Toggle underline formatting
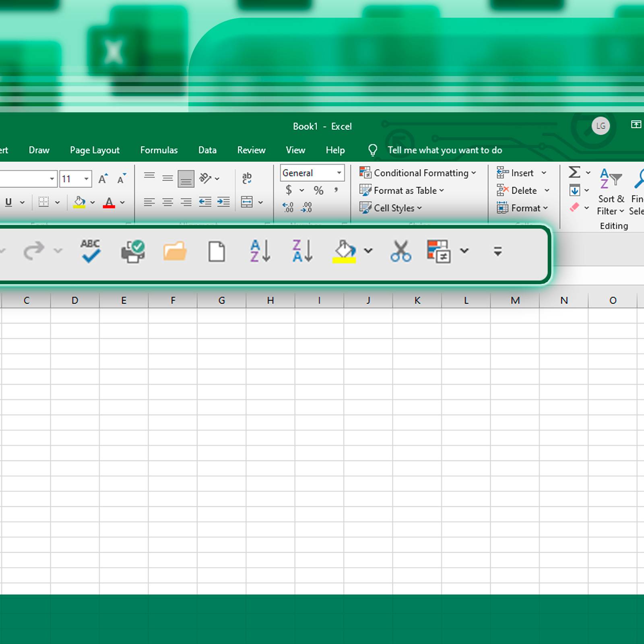This screenshot has width=644, height=644. 8,202
